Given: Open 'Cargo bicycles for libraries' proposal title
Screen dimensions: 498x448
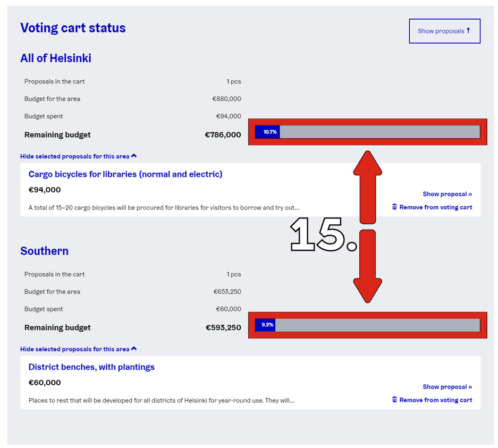Looking at the screenshot, I should (x=125, y=174).
